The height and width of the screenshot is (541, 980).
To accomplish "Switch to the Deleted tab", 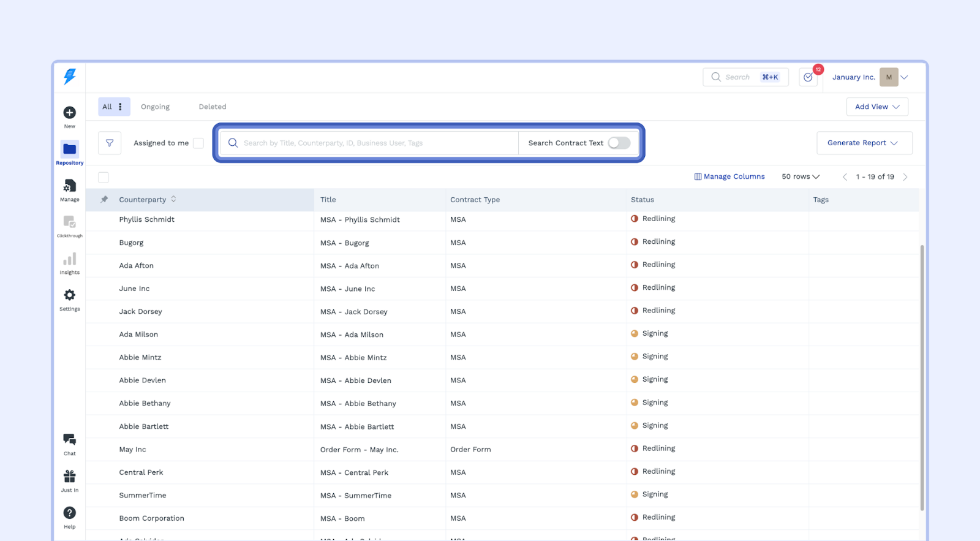I will (x=213, y=107).
